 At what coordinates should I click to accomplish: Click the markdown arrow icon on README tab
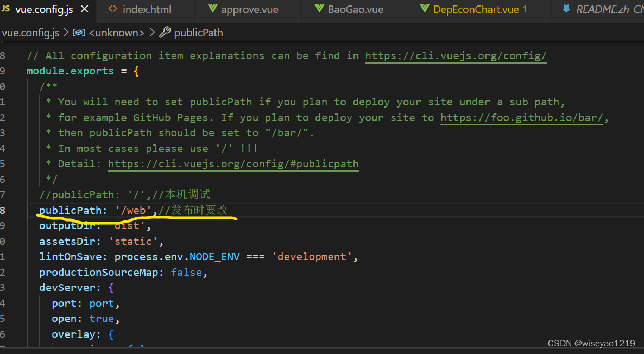566,9
